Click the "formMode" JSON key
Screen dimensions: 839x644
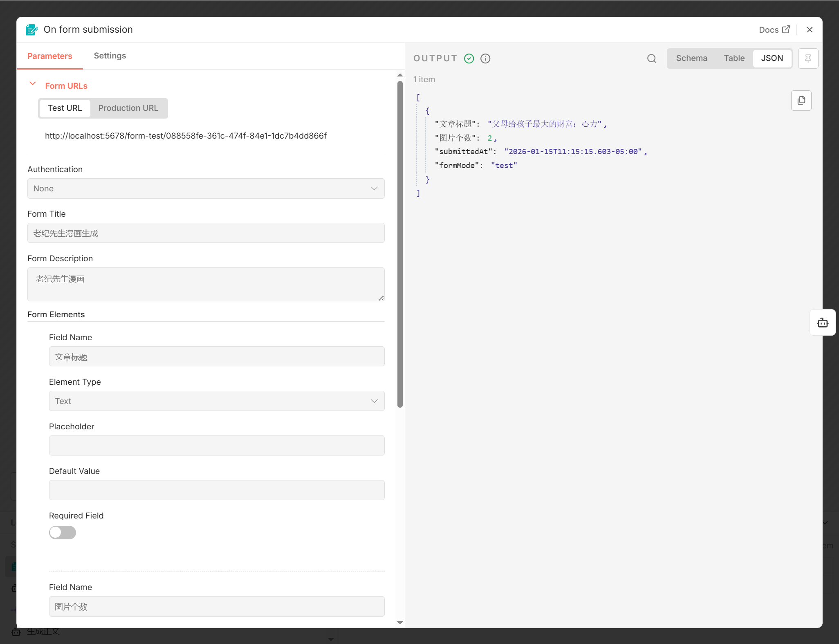457,165
